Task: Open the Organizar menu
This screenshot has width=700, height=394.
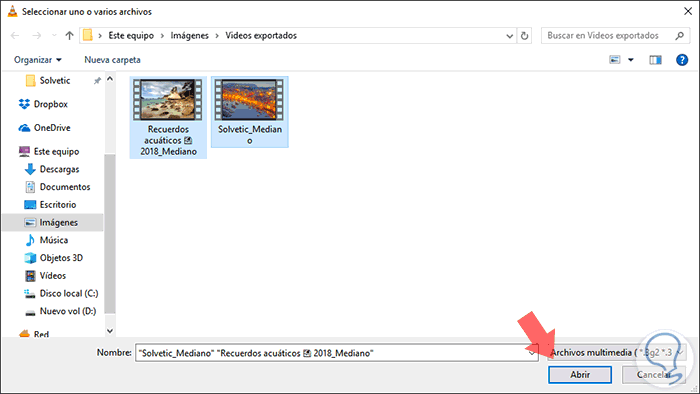Action: click(x=38, y=60)
